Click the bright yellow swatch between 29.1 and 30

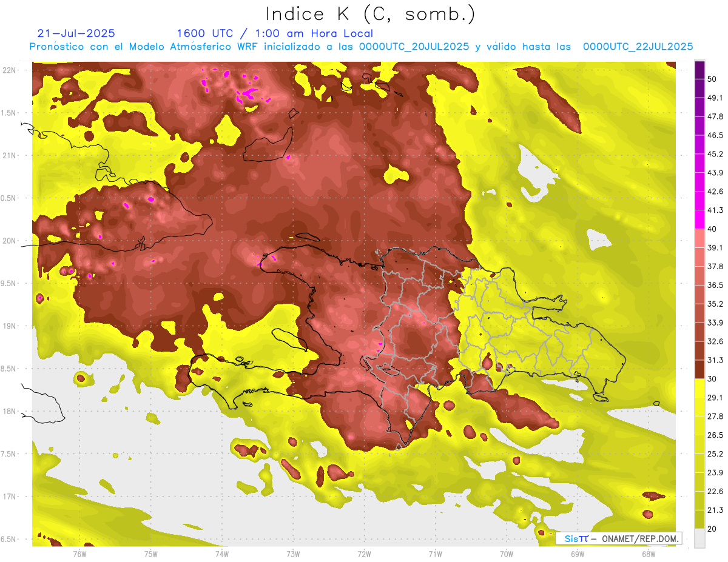click(699, 388)
